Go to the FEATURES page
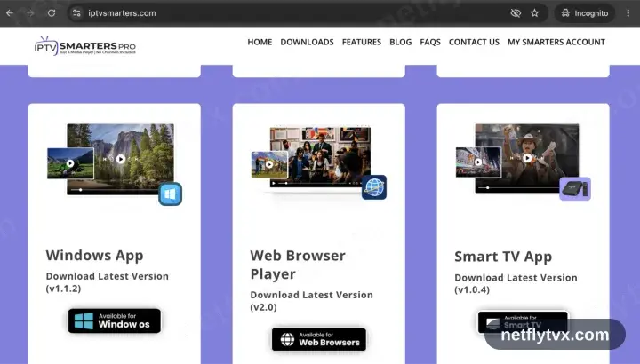Image resolution: width=640 pixels, height=364 pixels. pyautogui.click(x=362, y=42)
